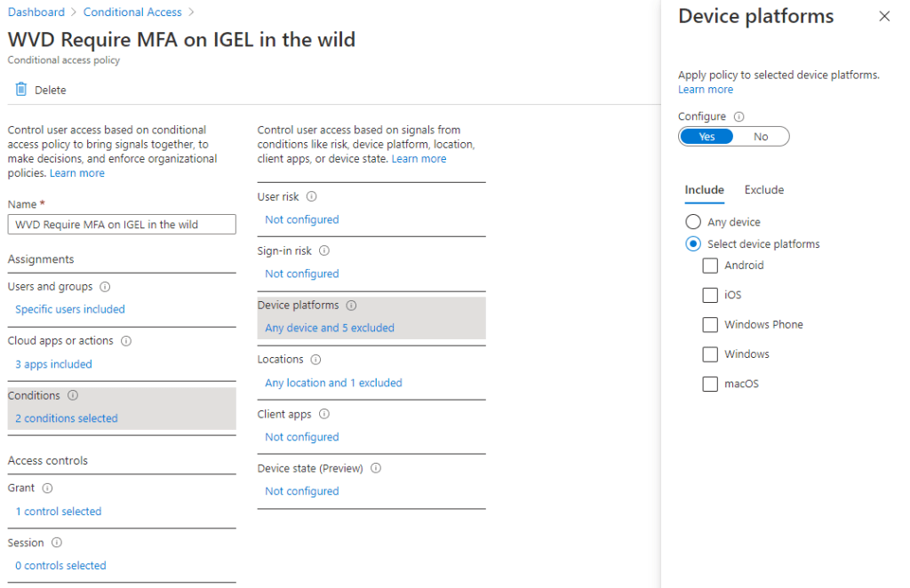Click info icon next to Users and groups

pyautogui.click(x=105, y=287)
